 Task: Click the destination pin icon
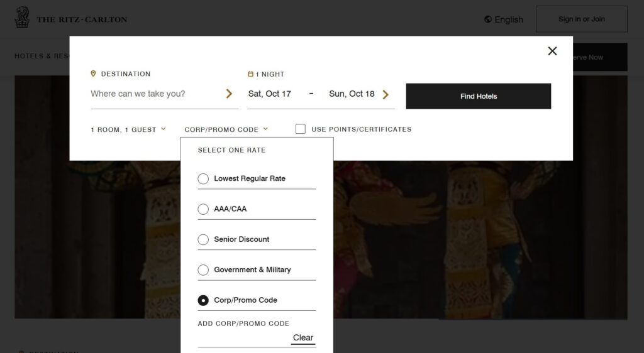[93, 73]
